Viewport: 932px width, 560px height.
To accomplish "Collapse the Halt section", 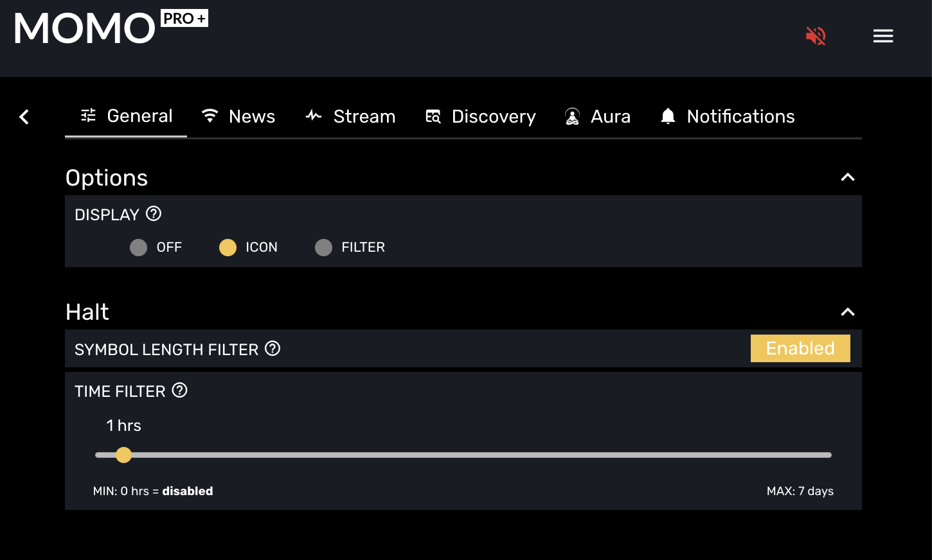I will [x=847, y=312].
